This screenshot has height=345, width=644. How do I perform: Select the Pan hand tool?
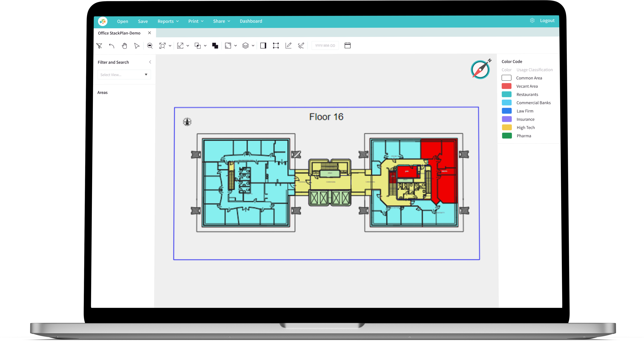(124, 46)
